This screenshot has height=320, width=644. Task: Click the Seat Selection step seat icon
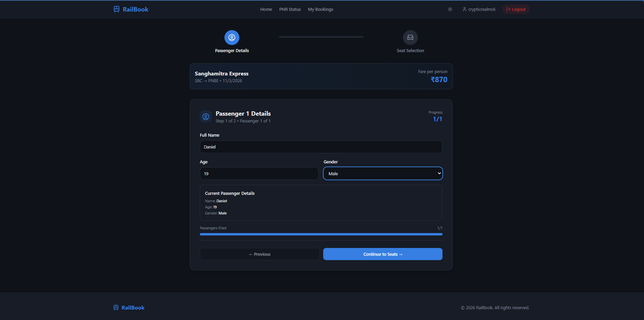410,38
